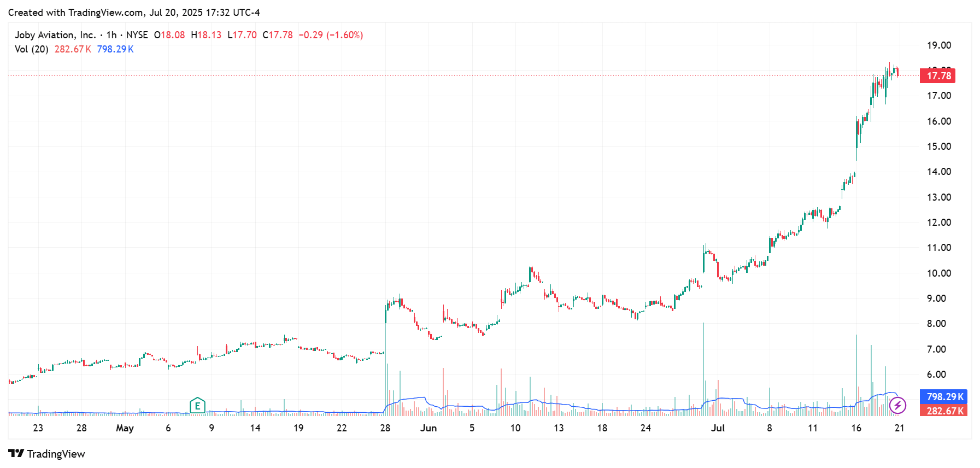Click the blue 798.29K value beside Vol (20)
The image size is (980, 468).
[115, 49]
